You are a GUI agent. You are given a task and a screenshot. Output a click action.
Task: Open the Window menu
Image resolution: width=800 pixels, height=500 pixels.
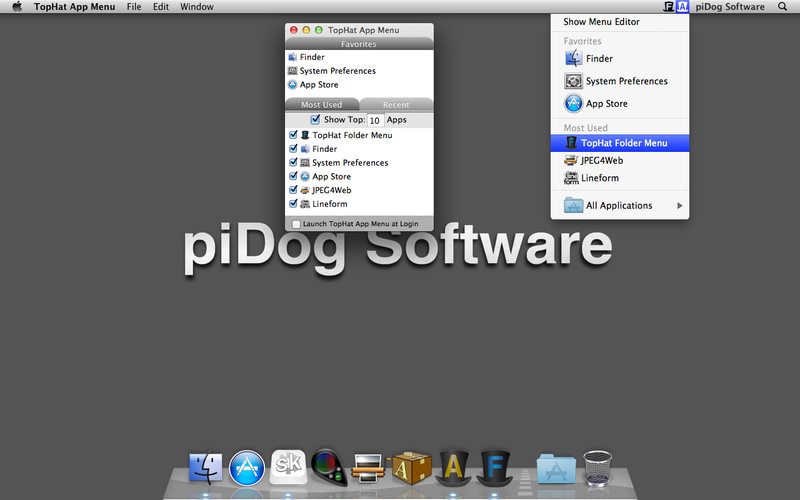(197, 7)
